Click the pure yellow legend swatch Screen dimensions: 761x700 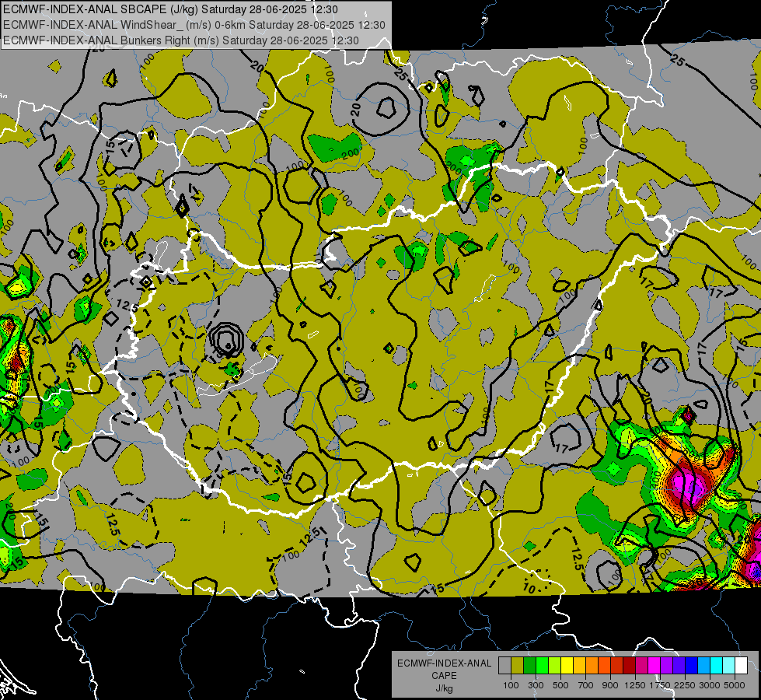(x=567, y=666)
